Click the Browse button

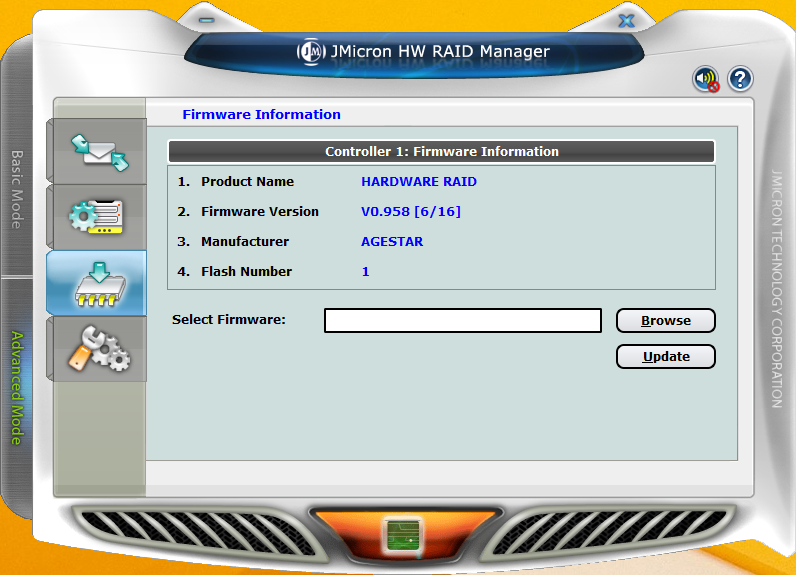(x=666, y=321)
